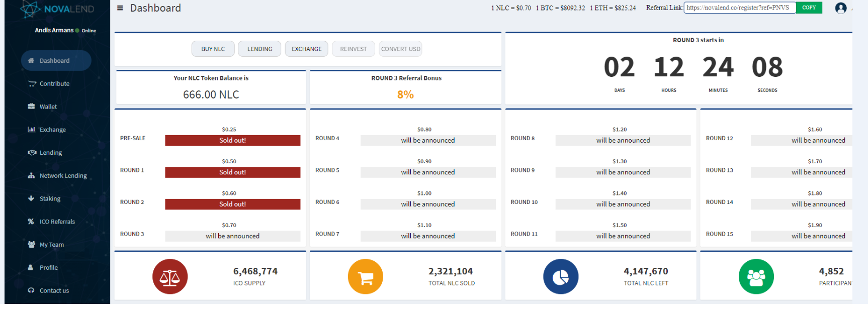Click the CONVERT USD button

pos(400,49)
